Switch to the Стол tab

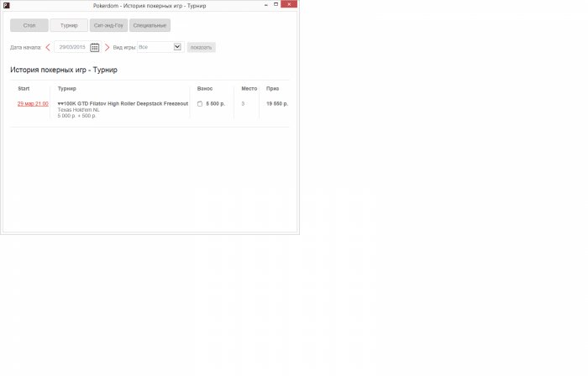[29, 25]
